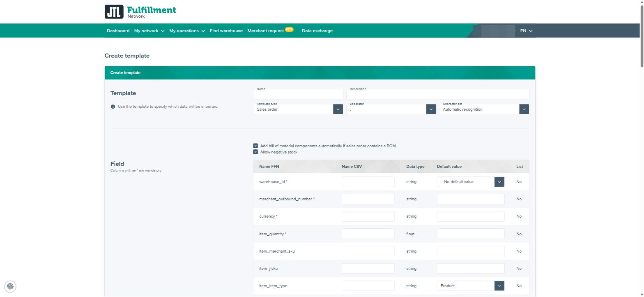The width and height of the screenshot is (644, 297).
Task: Click the info icon beside the template hint
Action: click(x=113, y=107)
